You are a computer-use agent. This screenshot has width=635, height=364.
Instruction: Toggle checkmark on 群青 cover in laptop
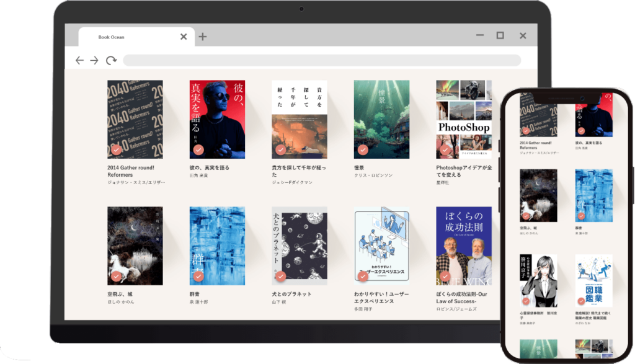pyautogui.click(x=198, y=277)
